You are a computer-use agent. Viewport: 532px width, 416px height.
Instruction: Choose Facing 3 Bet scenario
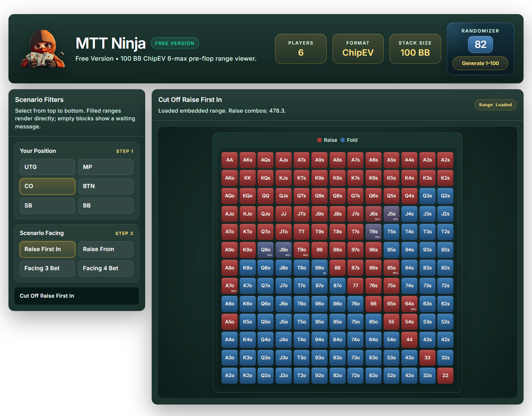point(47,268)
